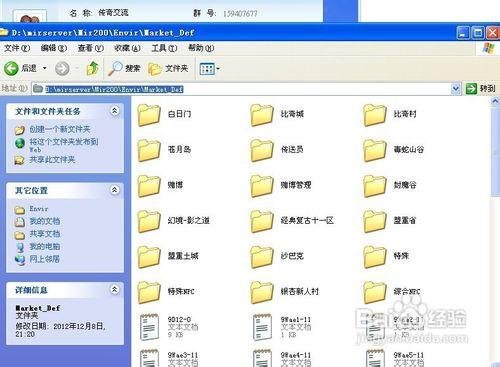Image resolution: width=500 pixels, height=367 pixels.
Task: Select the 幻境-影之道 folder
Action: pyautogui.click(x=174, y=221)
